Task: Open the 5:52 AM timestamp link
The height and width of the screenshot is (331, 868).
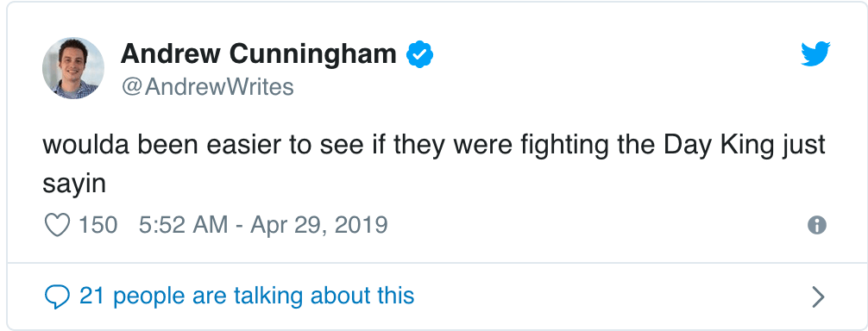Action: tap(183, 226)
